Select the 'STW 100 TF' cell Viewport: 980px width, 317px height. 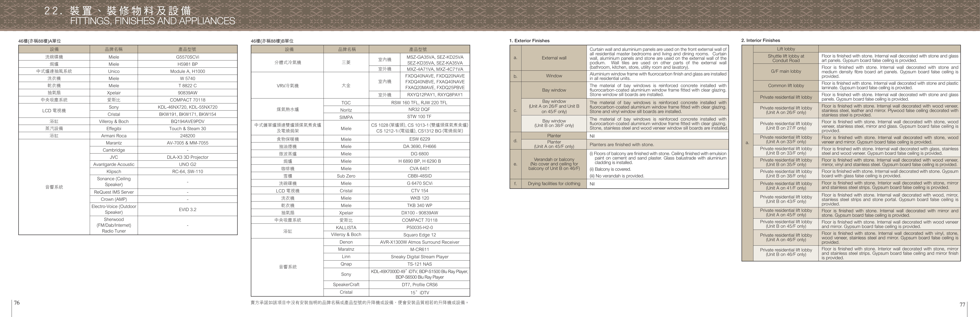click(x=419, y=117)
